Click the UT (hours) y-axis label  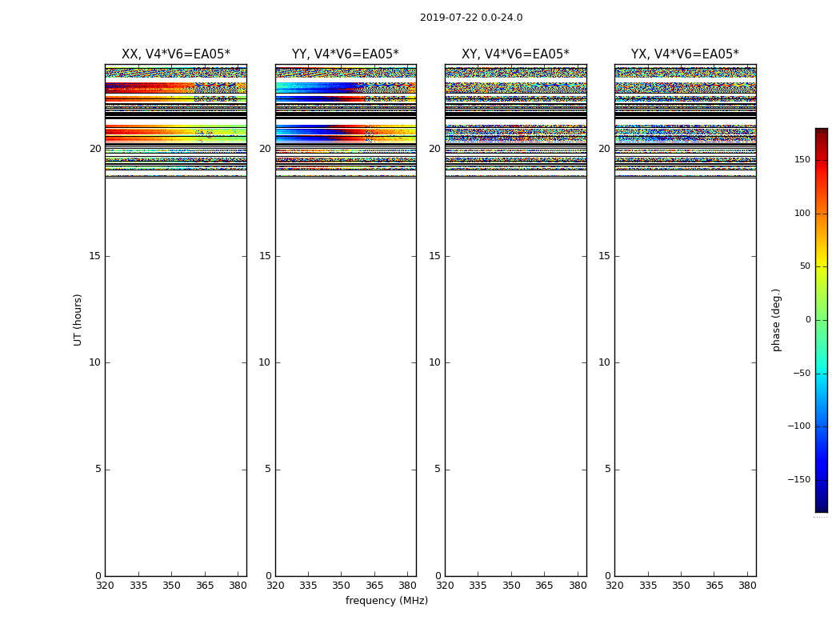[x=78, y=319]
